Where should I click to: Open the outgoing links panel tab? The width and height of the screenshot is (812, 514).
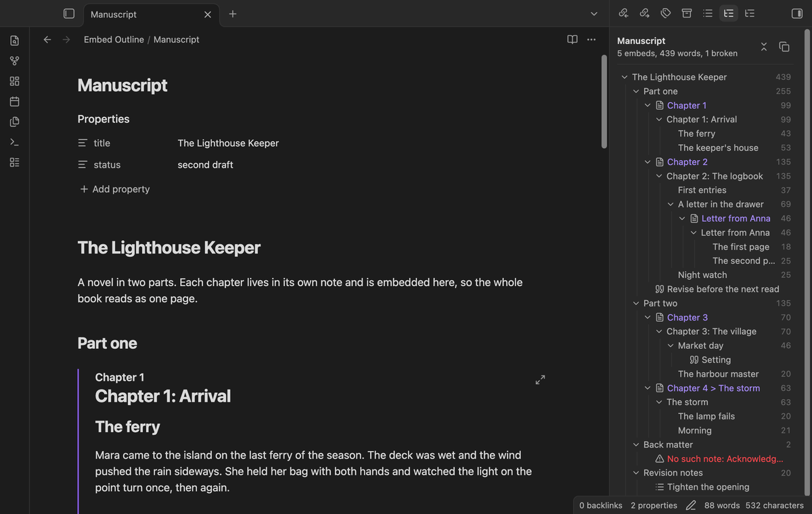coord(645,14)
